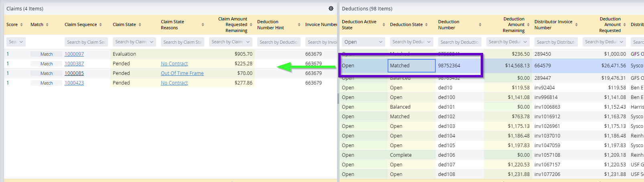Click the Search by Deduction Number field

[459, 42]
